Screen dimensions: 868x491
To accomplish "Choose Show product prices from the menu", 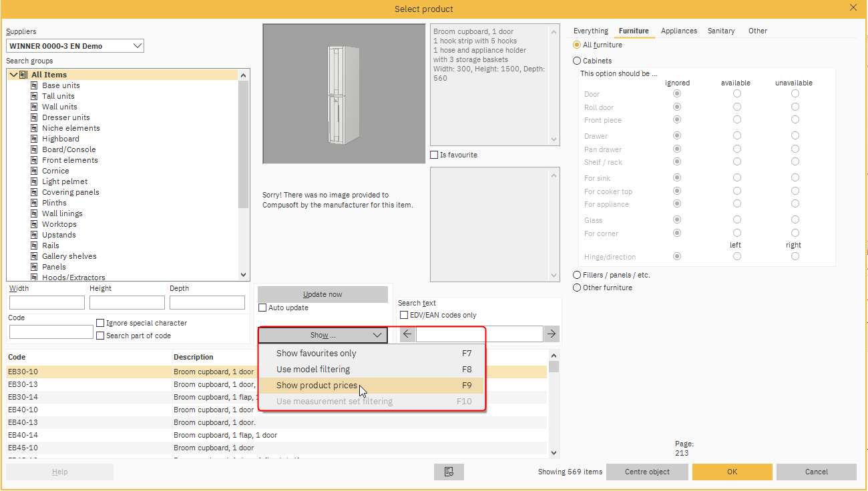I will click(x=317, y=385).
